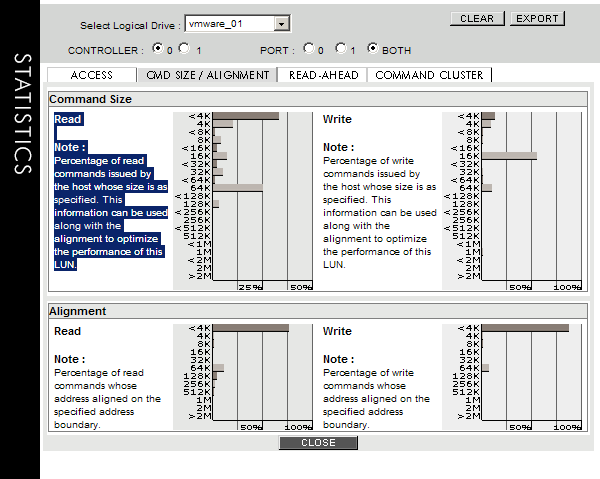This screenshot has width=600, height=479.
Task: Switch to the READ-AHEAD tab
Action: click(322, 75)
